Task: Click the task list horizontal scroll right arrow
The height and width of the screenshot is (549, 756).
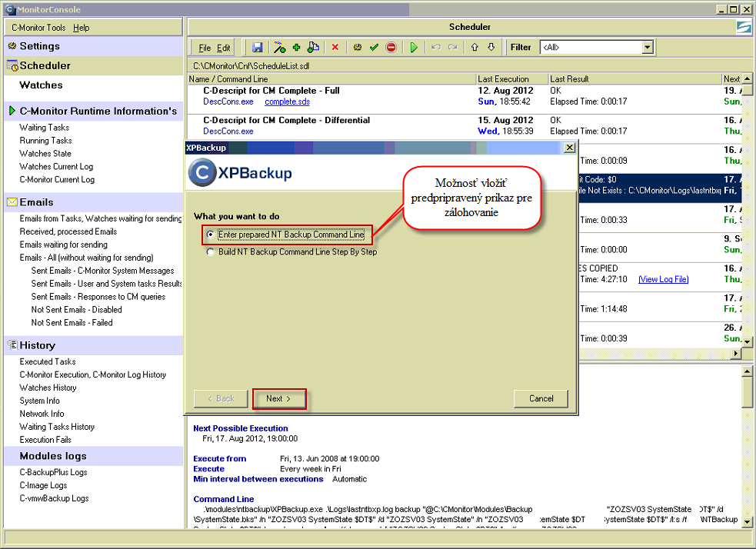Action: coord(736,353)
